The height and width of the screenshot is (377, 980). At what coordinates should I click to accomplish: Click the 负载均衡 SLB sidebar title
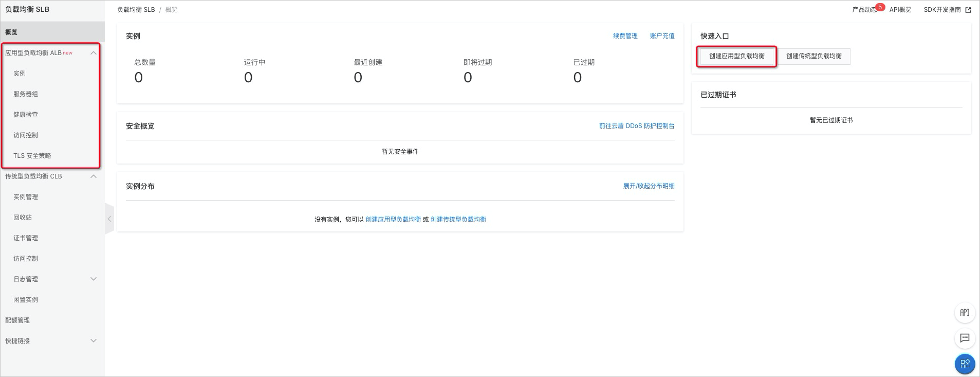(27, 9)
